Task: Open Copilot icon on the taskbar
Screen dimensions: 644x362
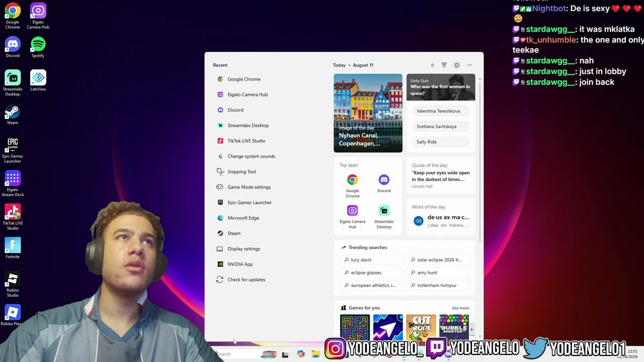Action: coord(301,354)
